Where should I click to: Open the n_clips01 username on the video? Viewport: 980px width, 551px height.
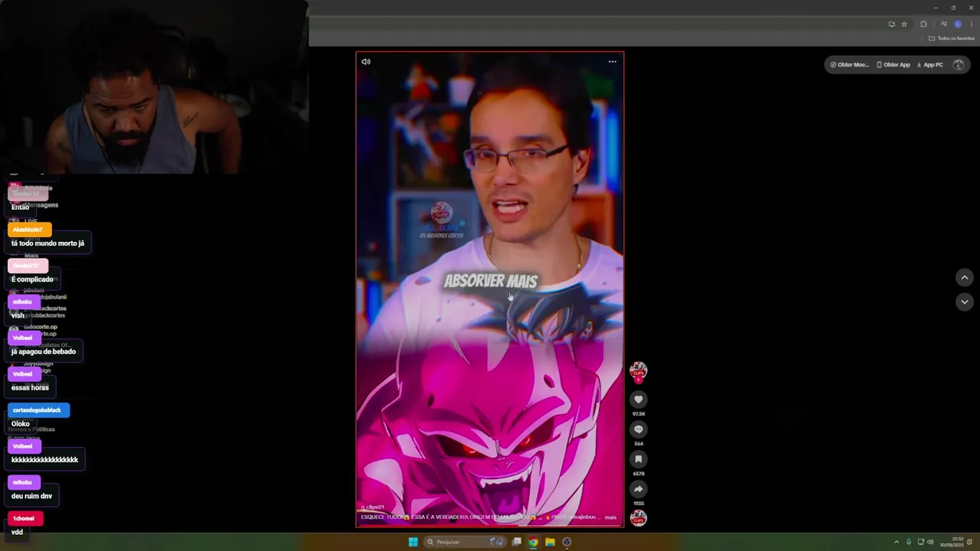click(373, 507)
